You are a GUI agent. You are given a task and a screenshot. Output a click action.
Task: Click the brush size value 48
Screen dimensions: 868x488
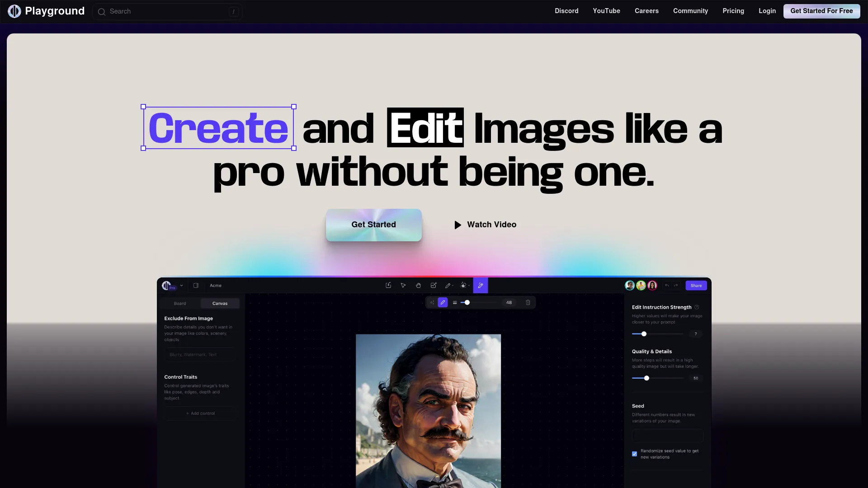tap(509, 303)
